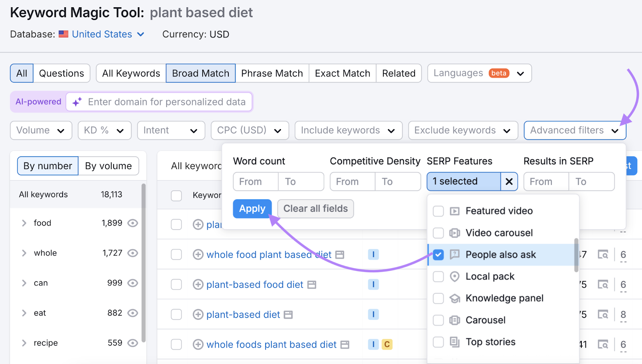
Task: Open the Languages beta dropdown
Action: (x=479, y=73)
